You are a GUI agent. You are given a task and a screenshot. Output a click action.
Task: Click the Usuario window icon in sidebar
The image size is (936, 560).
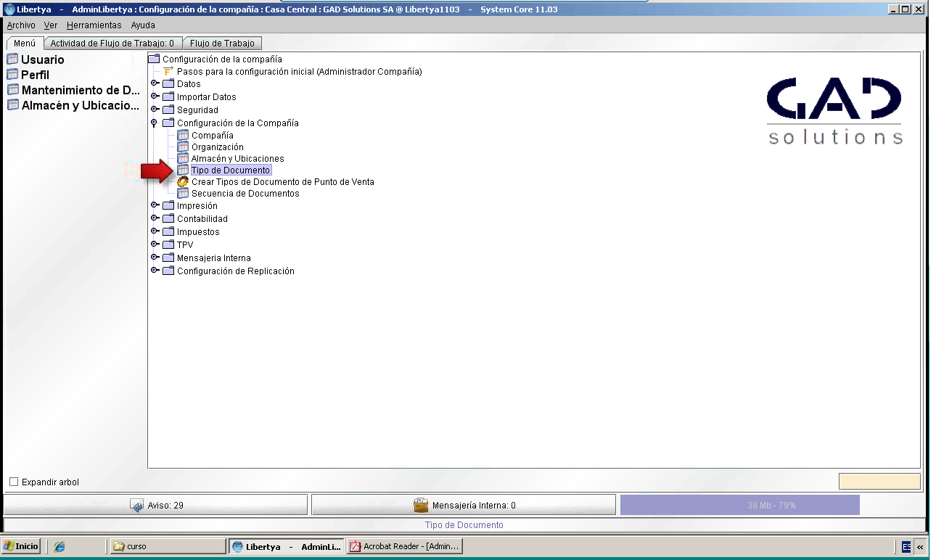12,59
